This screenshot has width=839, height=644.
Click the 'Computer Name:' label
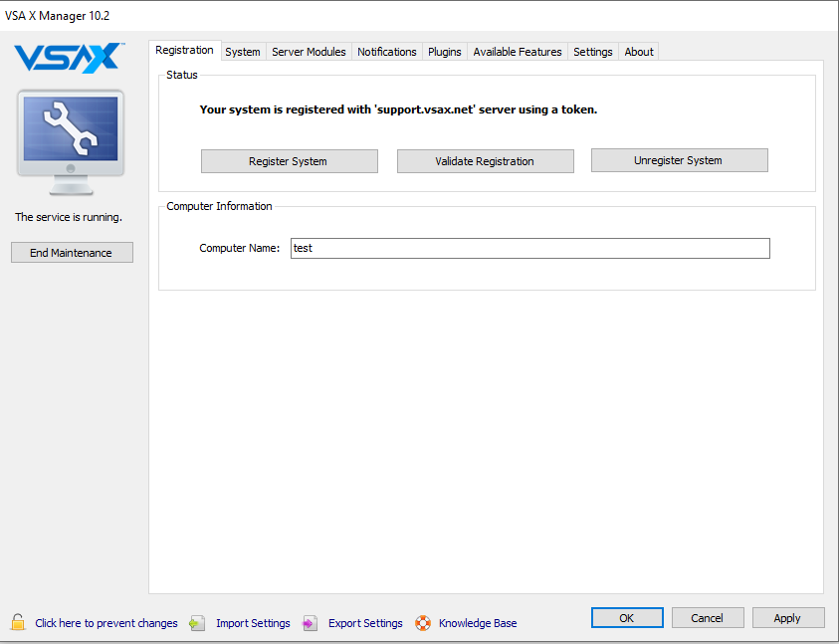pyautogui.click(x=239, y=248)
